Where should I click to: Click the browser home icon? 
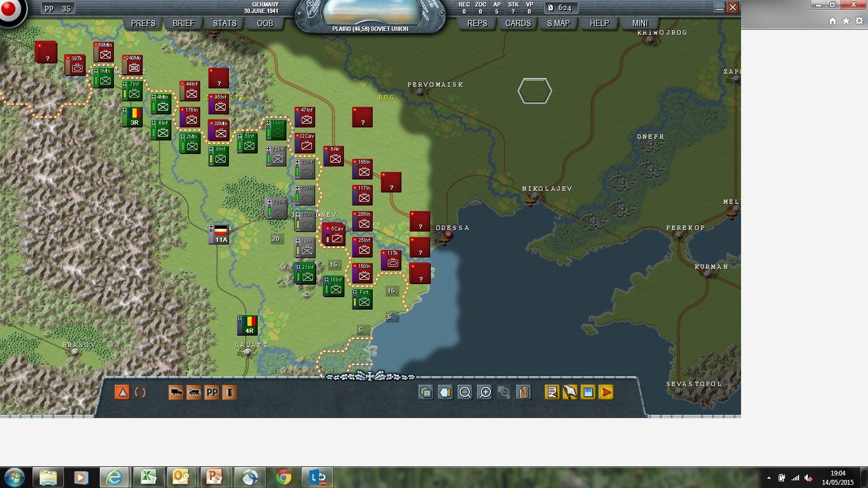click(833, 21)
